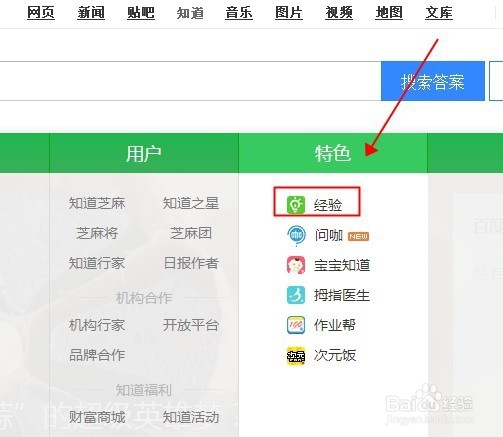Open the 芝麻团 link
The image size is (503, 437).
pyautogui.click(x=191, y=233)
